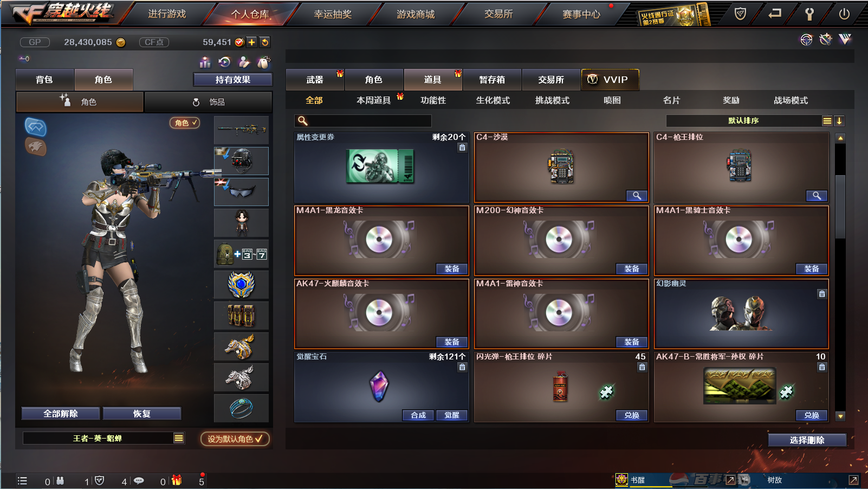The width and height of the screenshot is (868, 489).
Task: Click the power exit icon
Action: pos(844,14)
